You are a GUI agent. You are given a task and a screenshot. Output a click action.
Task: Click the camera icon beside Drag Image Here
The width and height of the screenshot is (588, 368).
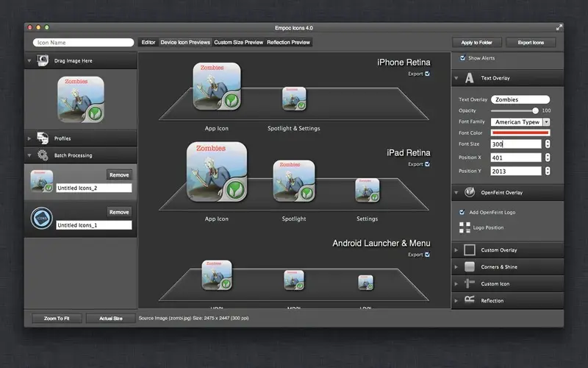(43, 60)
